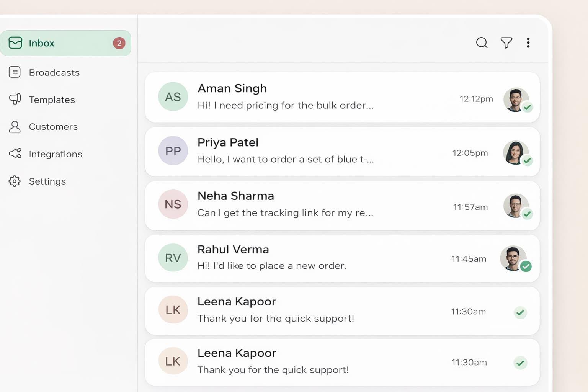This screenshot has width=588, height=392.
Task: Click agent photo on Priya Patel row
Action: tap(516, 153)
